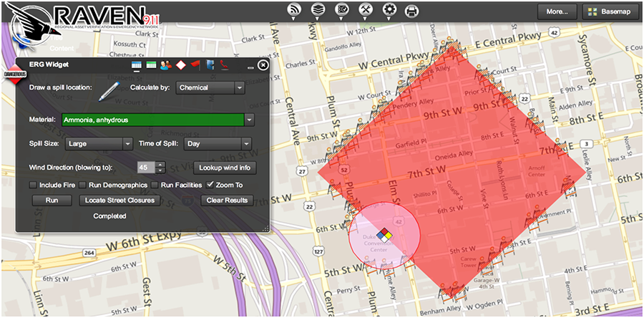The width and height of the screenshot is (644, 318).
Task: Click the Completed status text
Action: [x=109, y=216]
